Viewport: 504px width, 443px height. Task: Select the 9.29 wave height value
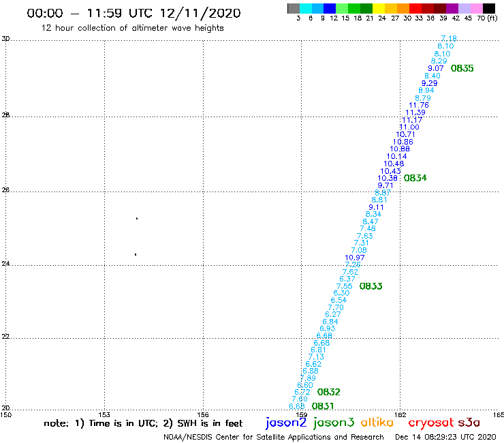(x=429, y=83)
